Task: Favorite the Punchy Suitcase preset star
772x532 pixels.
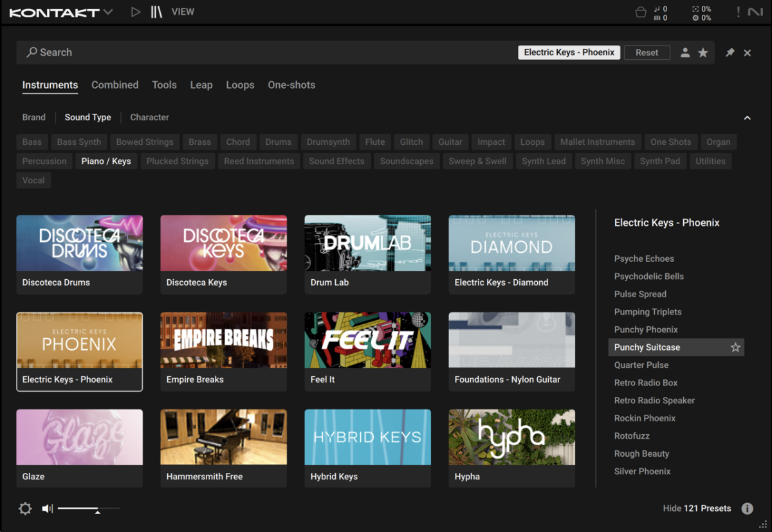Action: point(735,347)
